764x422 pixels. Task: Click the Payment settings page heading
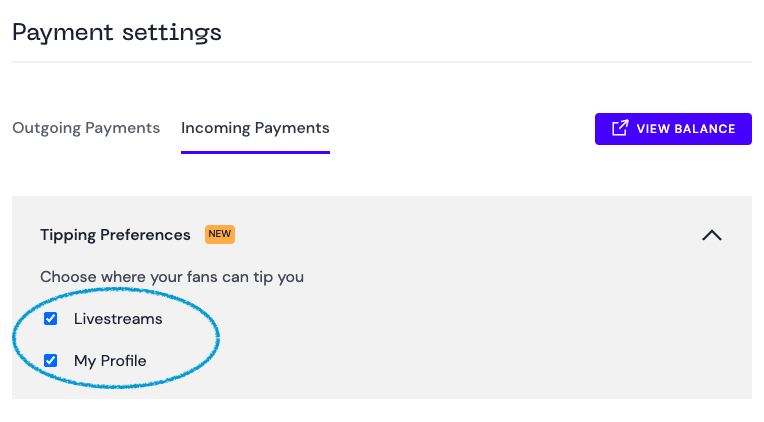[x=117, y=33]
